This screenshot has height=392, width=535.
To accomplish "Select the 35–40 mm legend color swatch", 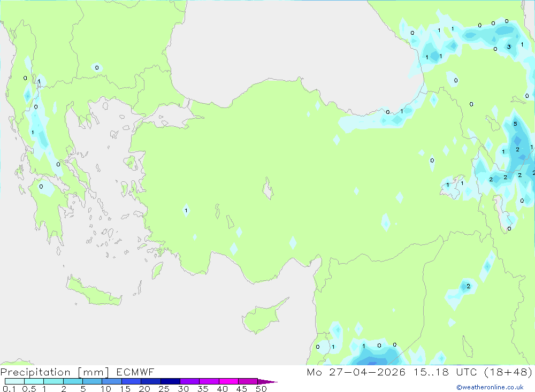I will click(x=209, y=381).
